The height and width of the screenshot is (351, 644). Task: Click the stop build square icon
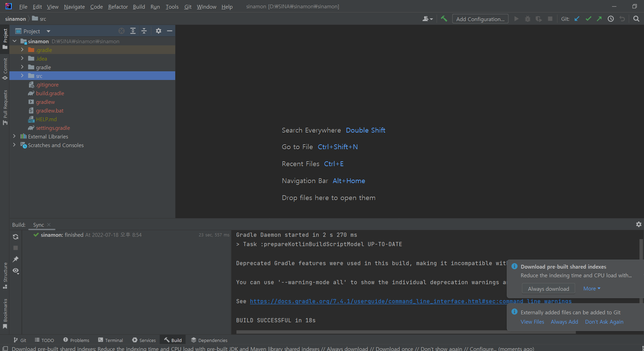pyautogui.click(x=16, y=248)
